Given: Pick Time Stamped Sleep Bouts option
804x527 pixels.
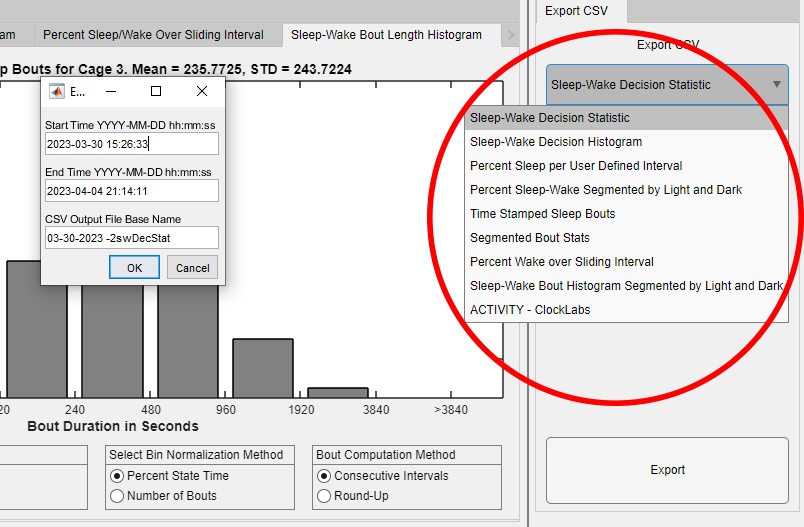Looking at the screenshot, I should (543, 214).
